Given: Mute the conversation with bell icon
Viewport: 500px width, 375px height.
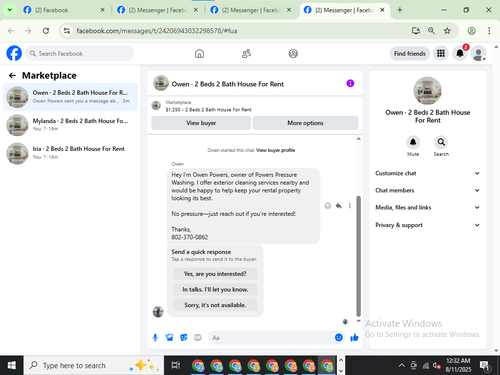Looking at the screenshot, I should point(413,142).
